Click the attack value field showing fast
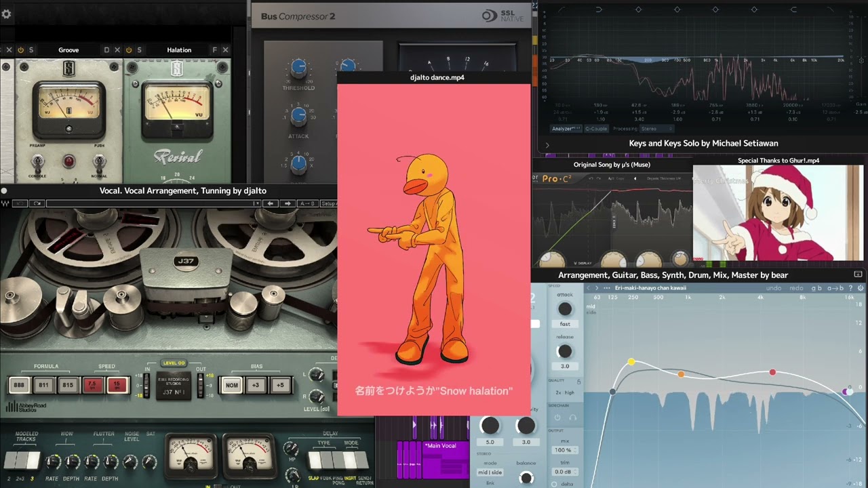 [x=565, y=324]
